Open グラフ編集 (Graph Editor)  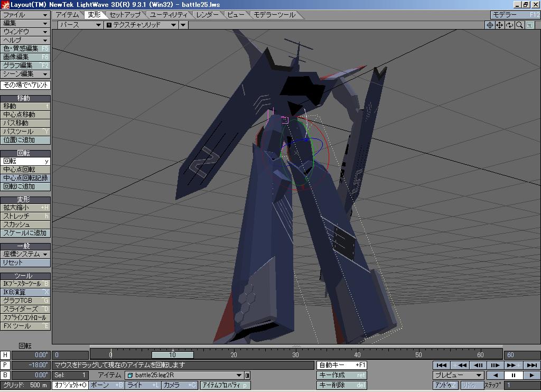point(25,66)
